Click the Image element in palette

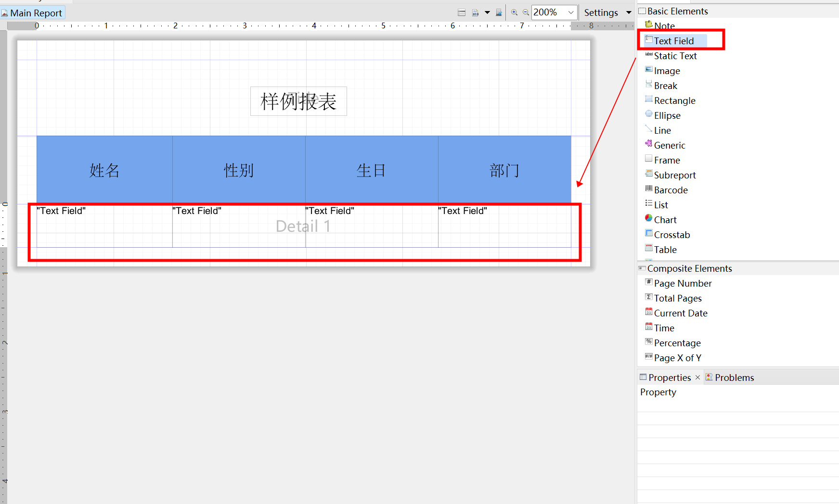click(x=667, y=71)
